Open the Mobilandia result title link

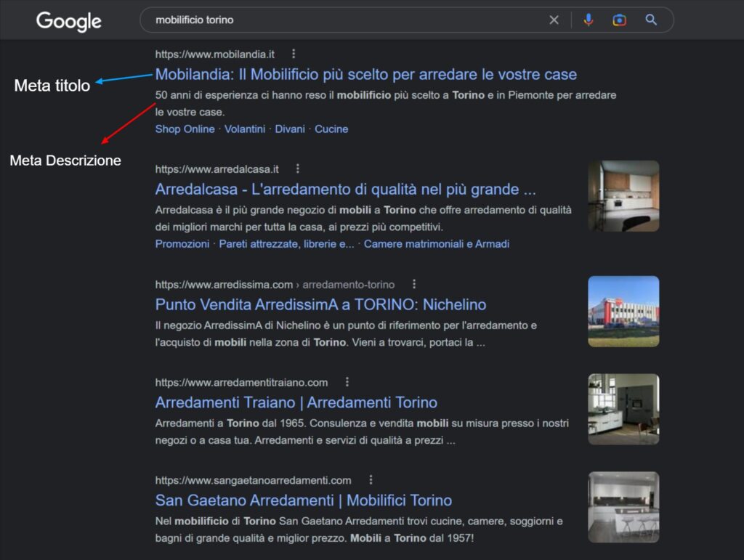click(366, 74)
